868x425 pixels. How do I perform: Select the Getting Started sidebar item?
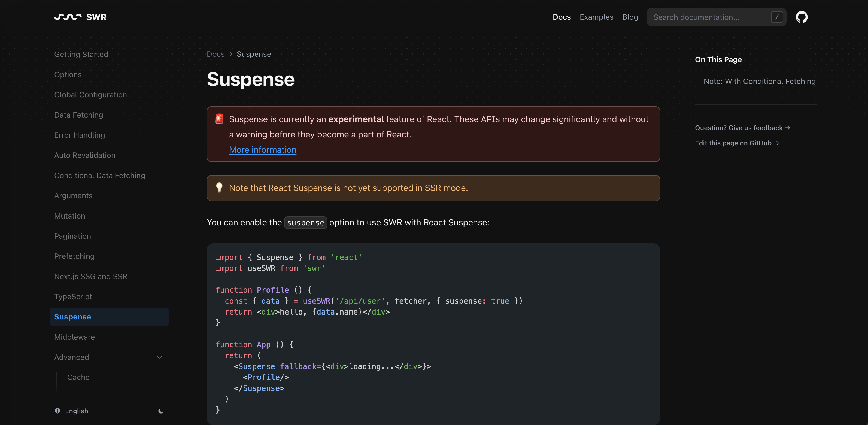click(x=81, y=54)
